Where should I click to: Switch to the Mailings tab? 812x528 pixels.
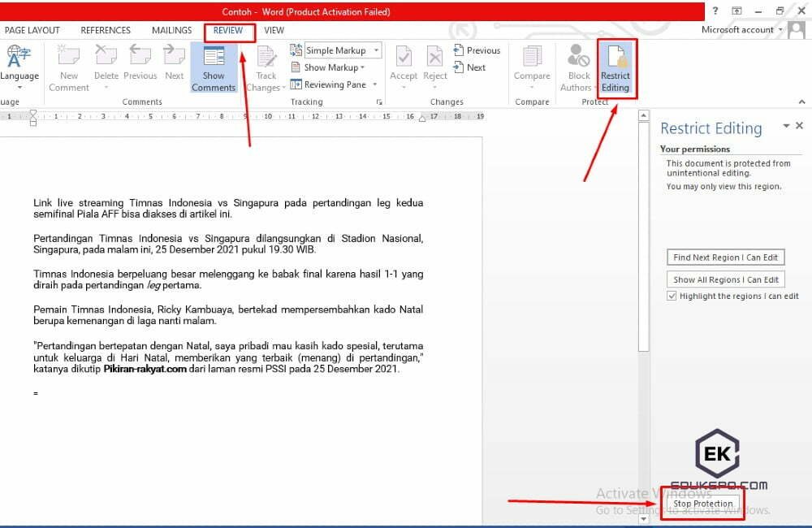coord(171,30)
